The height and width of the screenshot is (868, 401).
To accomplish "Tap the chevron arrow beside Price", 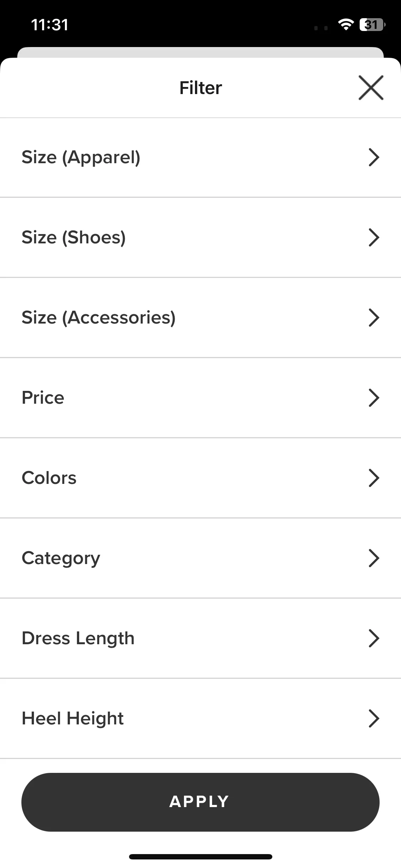I will point(374,398).
